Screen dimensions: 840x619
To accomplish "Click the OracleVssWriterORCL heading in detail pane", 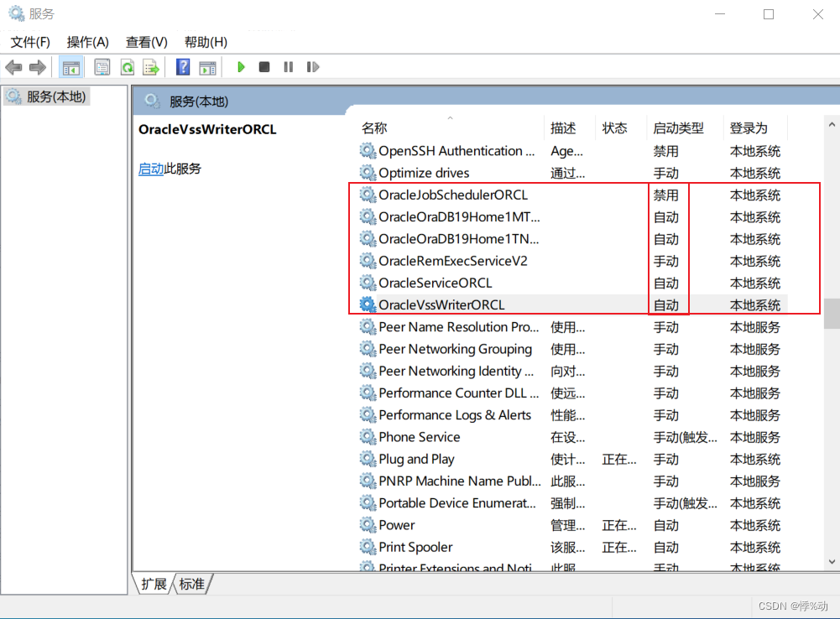I will [x=207, y=129].
